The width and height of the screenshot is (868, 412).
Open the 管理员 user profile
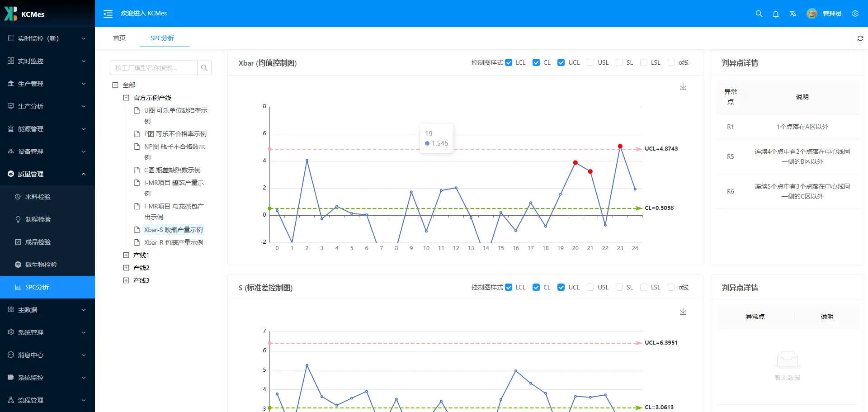(824, 14)
